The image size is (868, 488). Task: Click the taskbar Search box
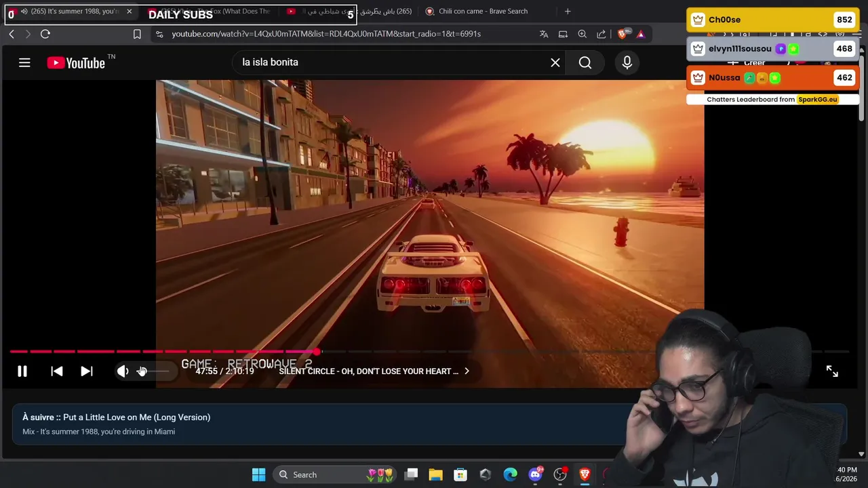[334, 474]
